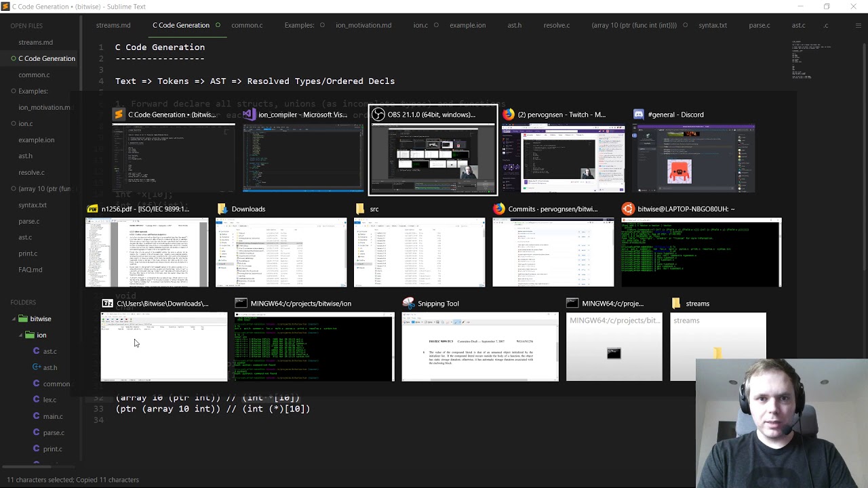The image size is (868, 488).
Task: Click Discord icon beside #general title
Action: pos(638,115)
